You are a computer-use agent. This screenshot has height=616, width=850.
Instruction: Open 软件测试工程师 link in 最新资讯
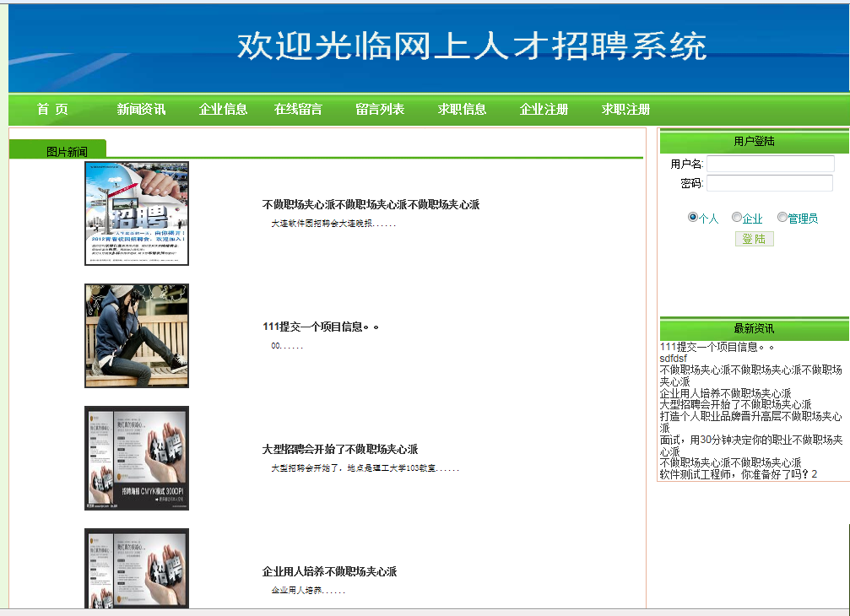click(x=739, y=474)
